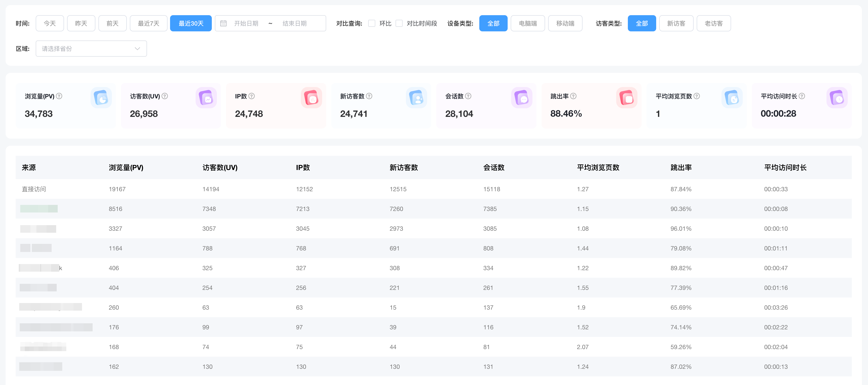Click the 直接访问 source row
This screenshot has height=385, width=868.
click(434, 189)
